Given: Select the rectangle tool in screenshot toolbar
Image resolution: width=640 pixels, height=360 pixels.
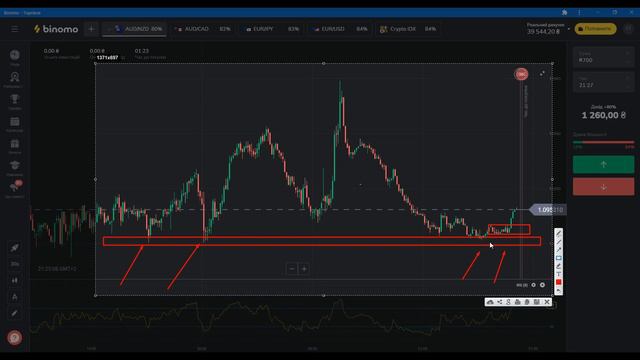Looking at the screenshot, I should (x=558, y=258).
